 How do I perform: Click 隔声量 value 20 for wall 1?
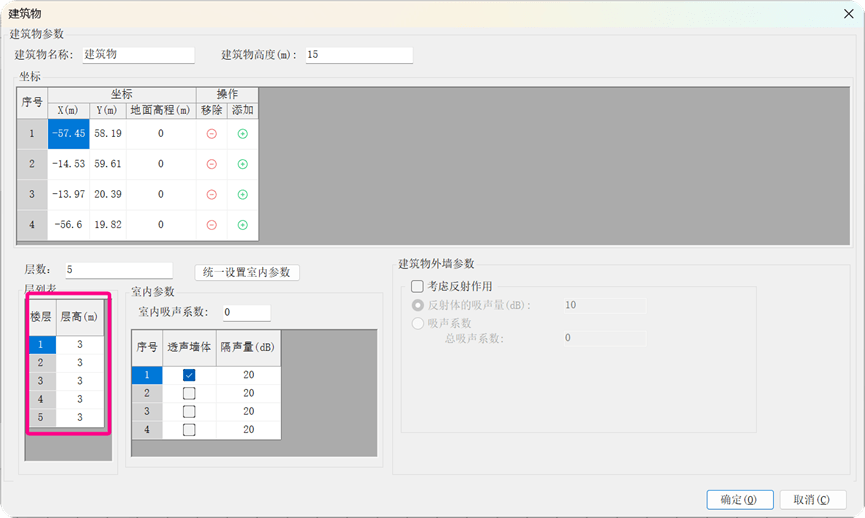[x=249, y=375]
